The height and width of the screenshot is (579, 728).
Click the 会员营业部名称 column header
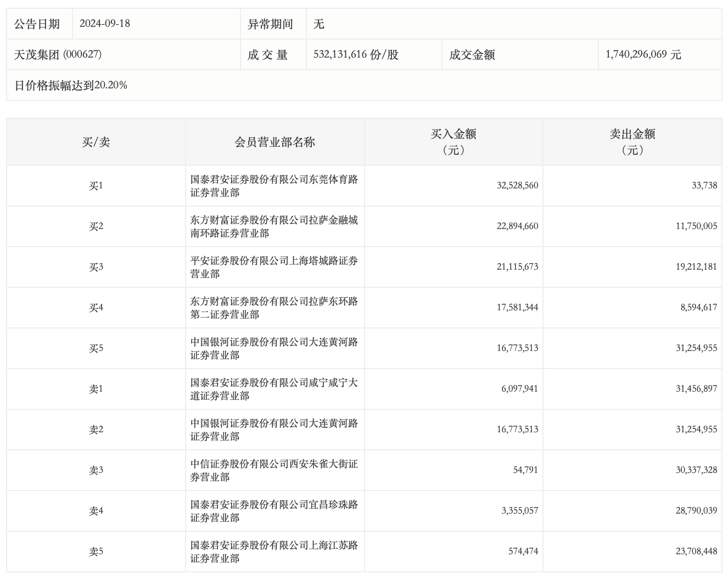[x=275, y=142]
